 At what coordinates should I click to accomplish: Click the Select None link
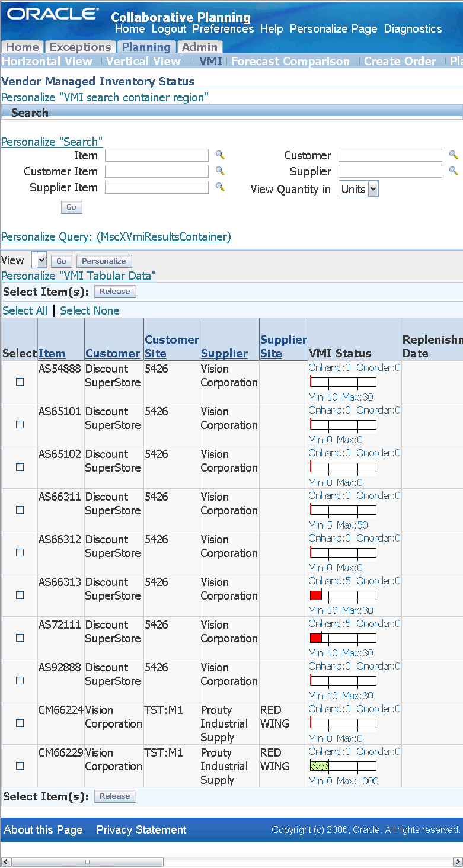click(90, 310)
